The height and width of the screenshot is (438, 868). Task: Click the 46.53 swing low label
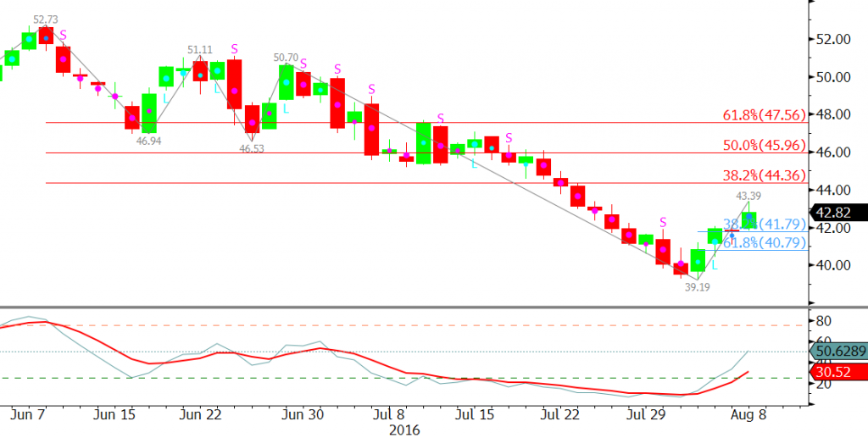252,148
